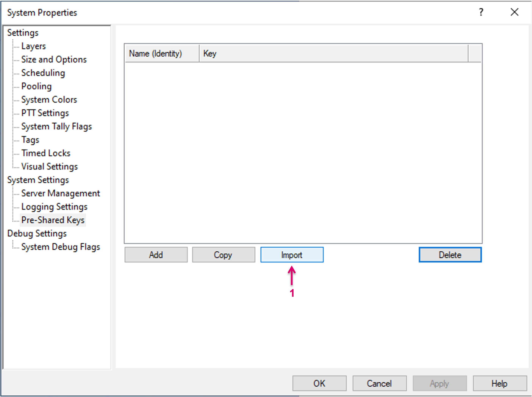Click the Cancel button
This screenshot has width=532, height=397.
379,383
